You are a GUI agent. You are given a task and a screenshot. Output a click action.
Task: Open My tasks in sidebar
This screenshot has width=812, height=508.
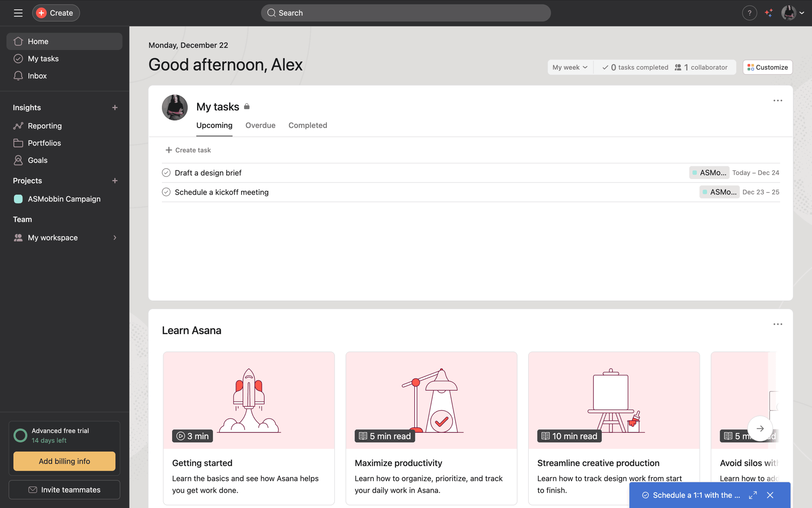[64, 58]
